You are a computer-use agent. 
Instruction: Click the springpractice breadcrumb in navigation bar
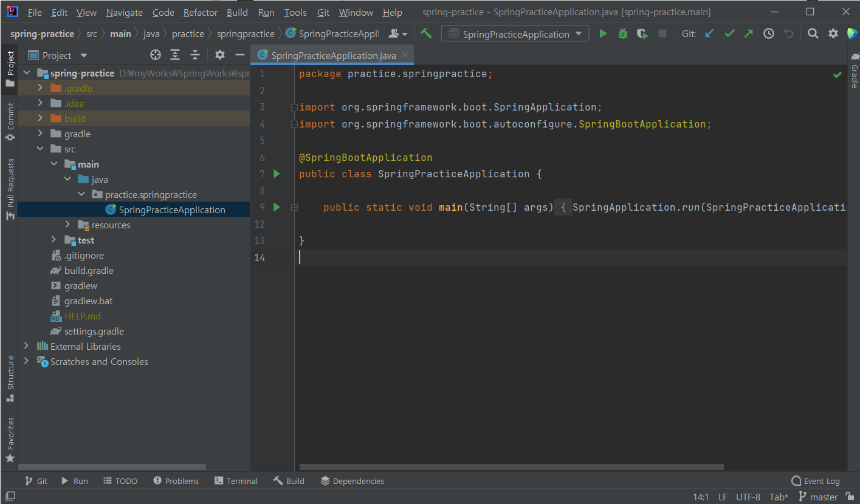[x=246, y=34]
